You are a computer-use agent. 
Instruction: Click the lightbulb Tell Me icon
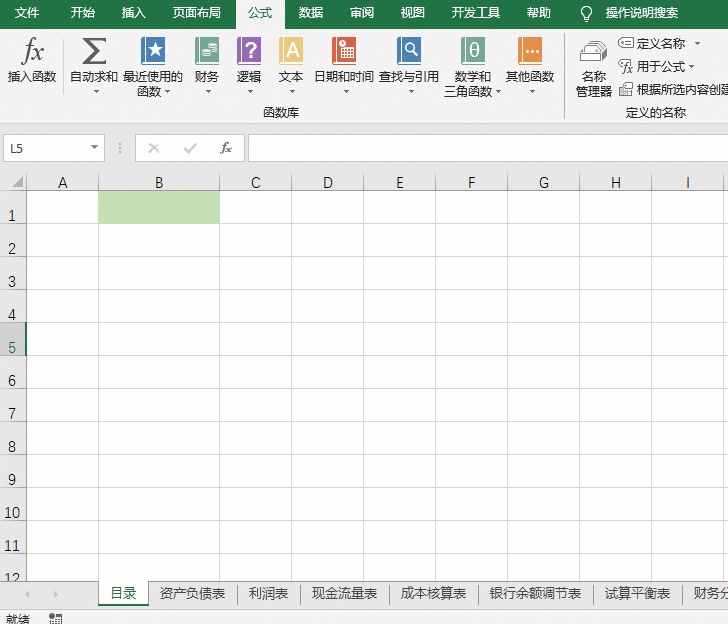pyautogui.click(x=586, y=14)
